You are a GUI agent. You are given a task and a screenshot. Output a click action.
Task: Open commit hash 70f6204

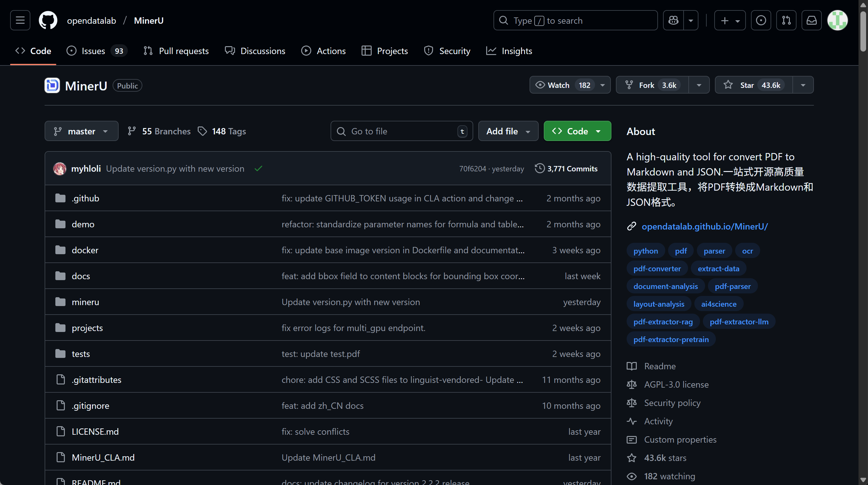(x=472, y=169)
